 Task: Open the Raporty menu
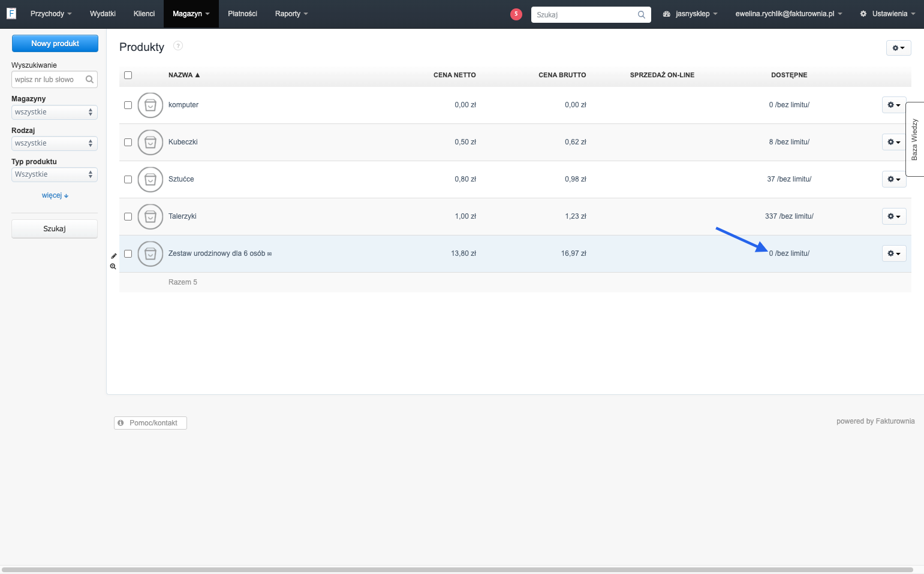(291, 14)
